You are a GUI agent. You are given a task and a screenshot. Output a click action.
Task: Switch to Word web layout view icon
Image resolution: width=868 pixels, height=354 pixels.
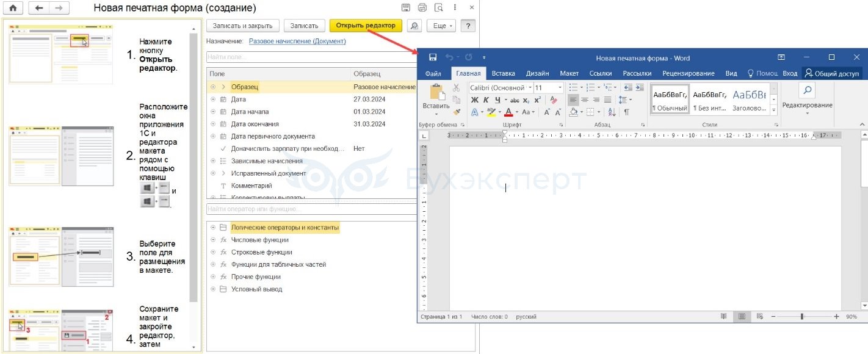click(760, 317)
